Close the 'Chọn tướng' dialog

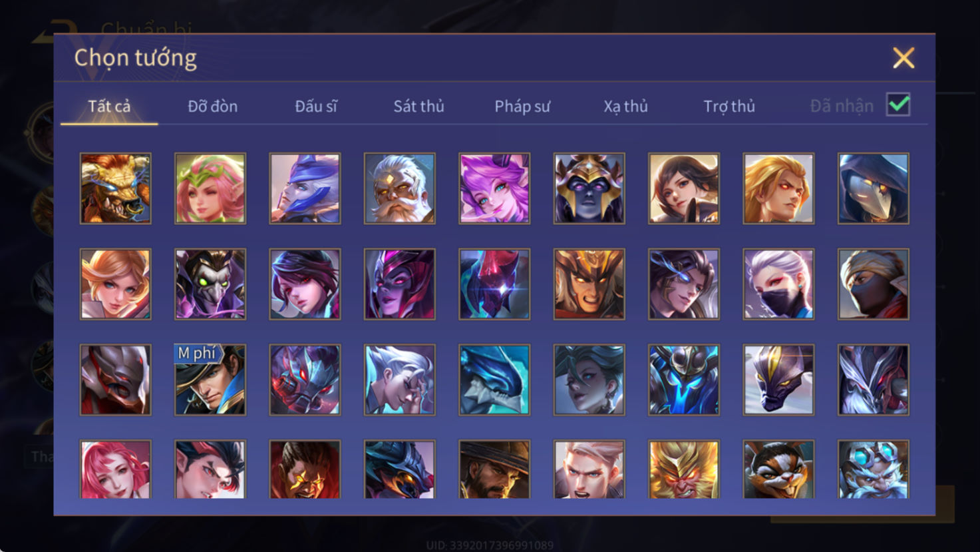pyautogui.click(x=903, y=58)
